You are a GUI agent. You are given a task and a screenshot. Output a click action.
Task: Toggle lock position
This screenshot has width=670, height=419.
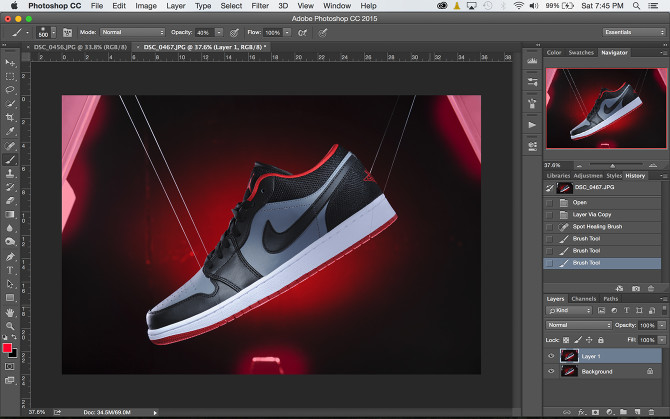(x=589, y=340)
